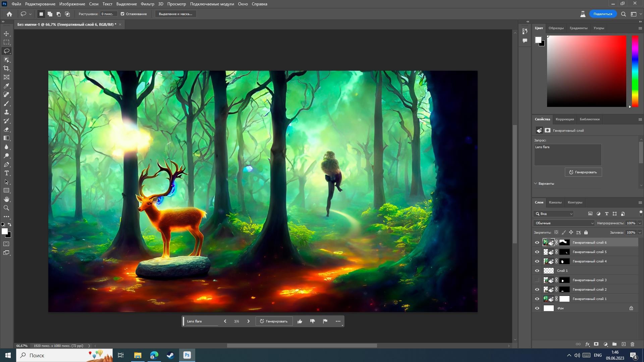Select the Zoom tool in toolbar
Image resolution: width=644 pixels, height=362 pixels.
[x=6, y=208]
